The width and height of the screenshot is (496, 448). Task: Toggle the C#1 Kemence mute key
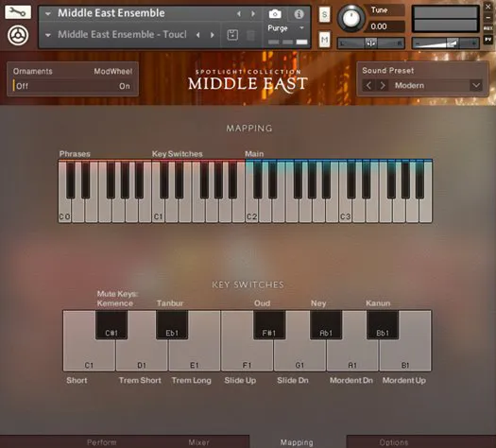(x=111, y=325)
